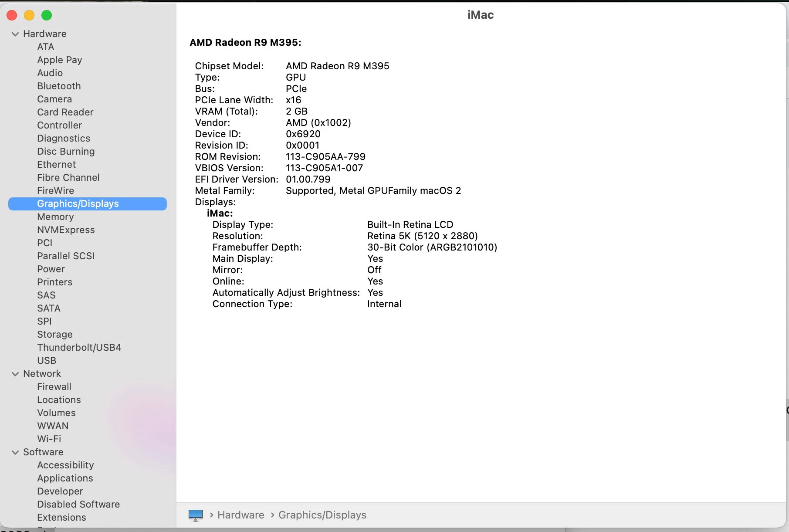Open the Printers section

point(55,282)
